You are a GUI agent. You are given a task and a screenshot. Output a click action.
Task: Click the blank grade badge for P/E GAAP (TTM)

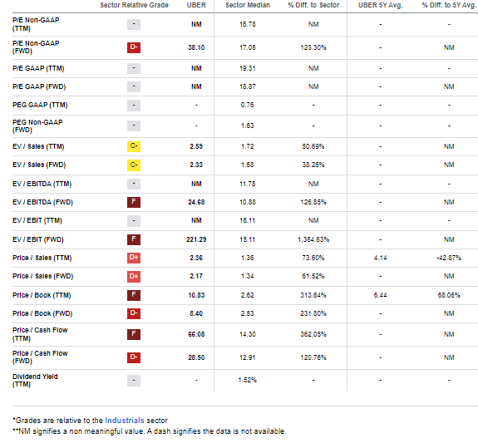134,68
